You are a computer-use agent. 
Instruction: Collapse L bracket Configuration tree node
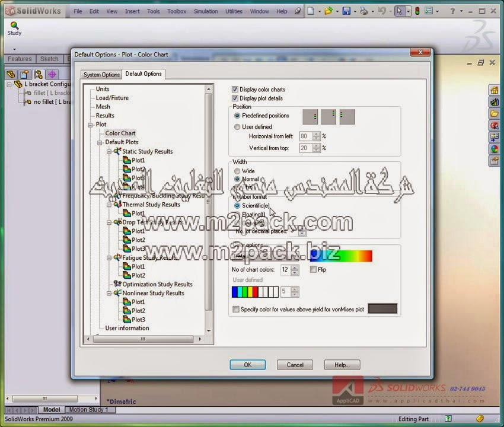click(x=9, y=85)
